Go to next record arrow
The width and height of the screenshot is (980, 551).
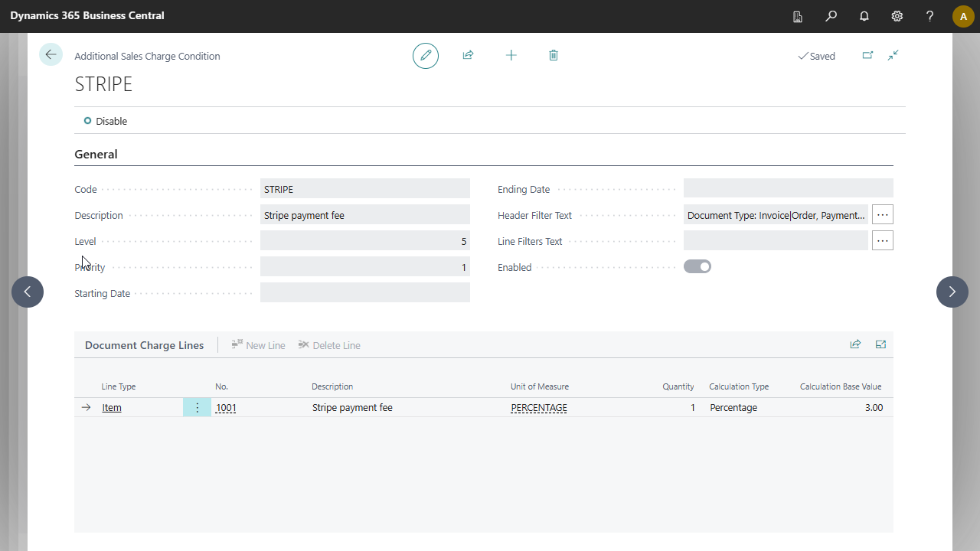[952, 292]
